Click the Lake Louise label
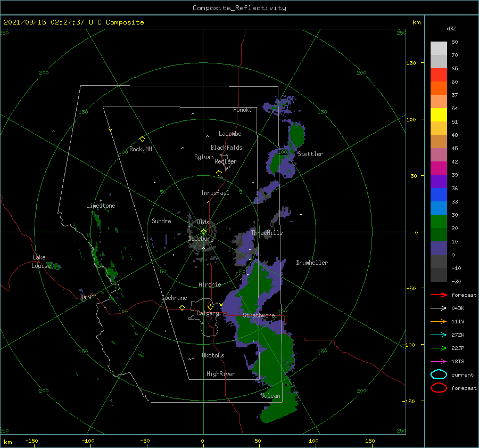The height and width of the screenshot is (448, 479). pos(42,262)
